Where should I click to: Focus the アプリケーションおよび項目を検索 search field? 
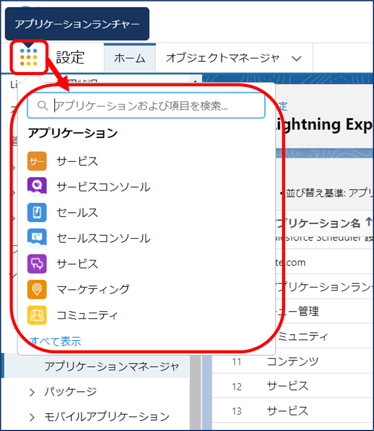pyautogui.click(x=146, y=105)
